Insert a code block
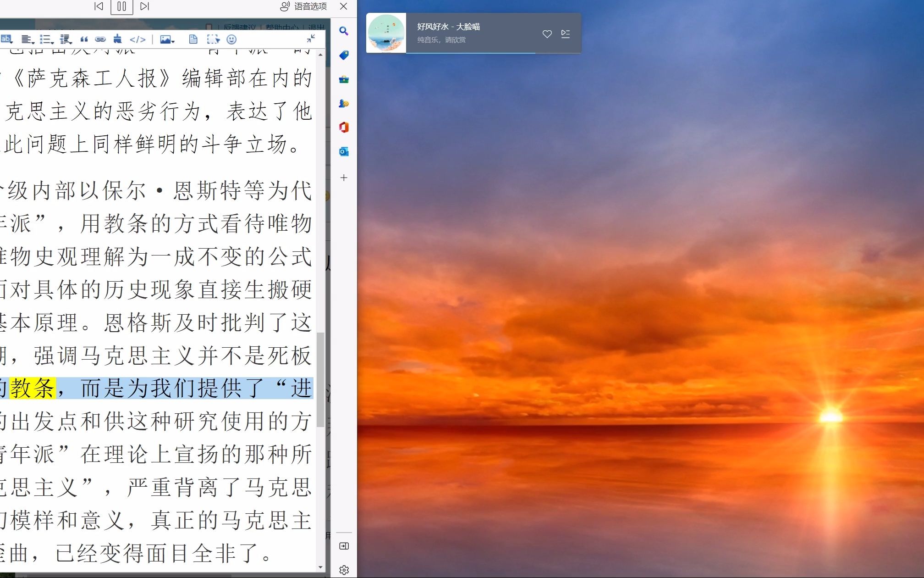This screenshot has height=578, width=924. (x=137, y=39)
